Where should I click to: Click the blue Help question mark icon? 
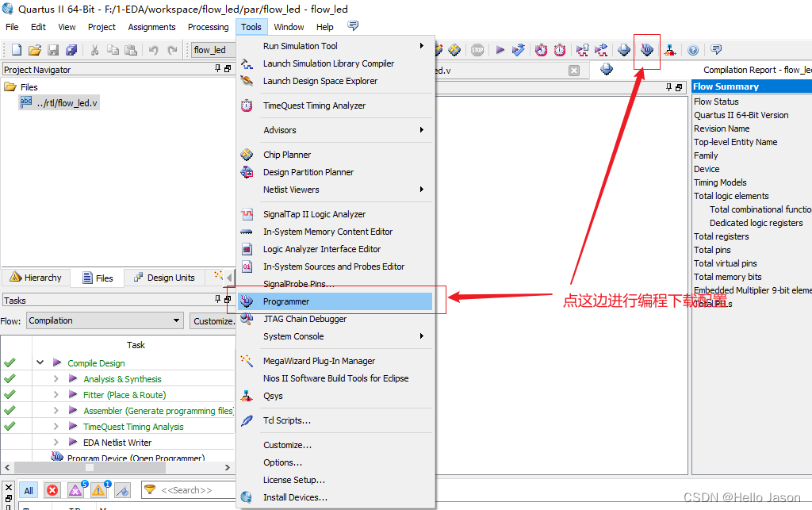click(693, 50)
